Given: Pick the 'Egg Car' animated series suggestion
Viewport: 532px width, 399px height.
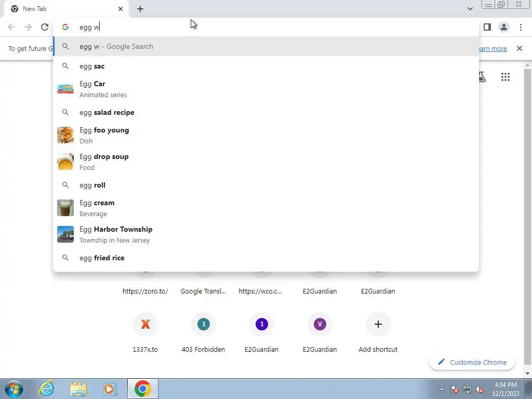Looking at the screenshot, I should (266, 89).
